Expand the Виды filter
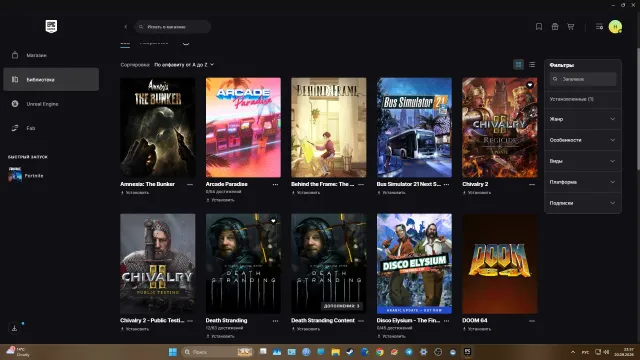Viewport: 640px width, 360px height. point(582,161)
